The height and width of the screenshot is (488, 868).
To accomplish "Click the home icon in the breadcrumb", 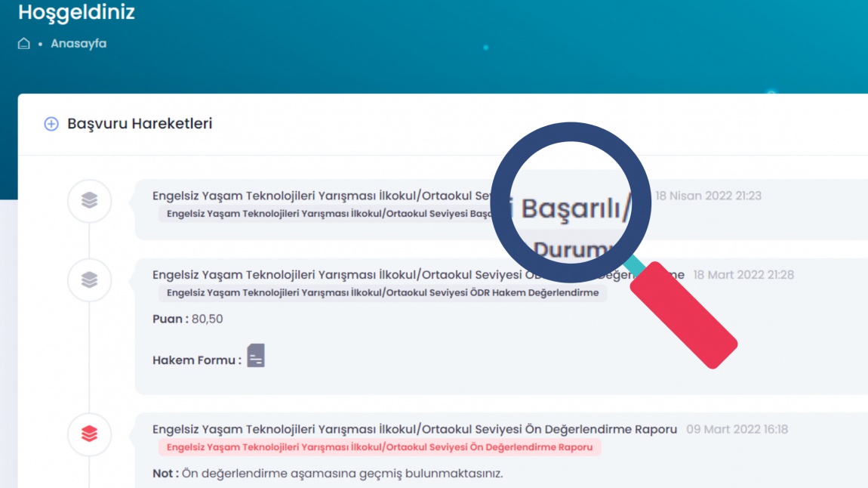I will pos(24,44).
